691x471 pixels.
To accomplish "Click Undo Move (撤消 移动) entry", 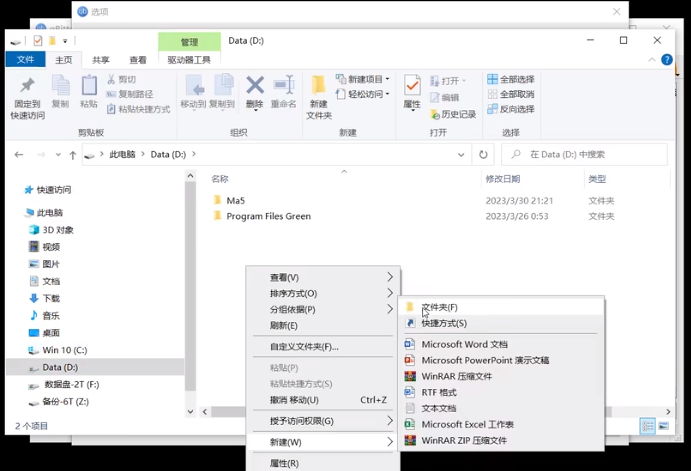I will 323,400.
